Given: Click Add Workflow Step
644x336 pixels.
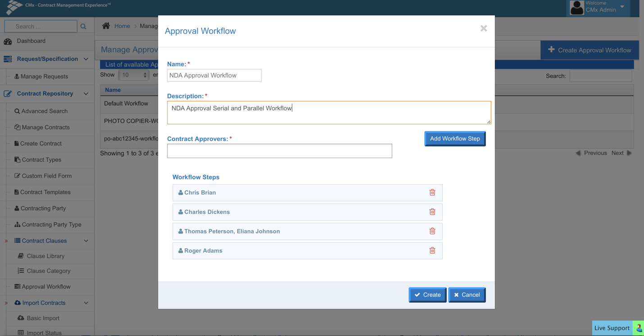Looking at the screenshot, I should point(454,139).
